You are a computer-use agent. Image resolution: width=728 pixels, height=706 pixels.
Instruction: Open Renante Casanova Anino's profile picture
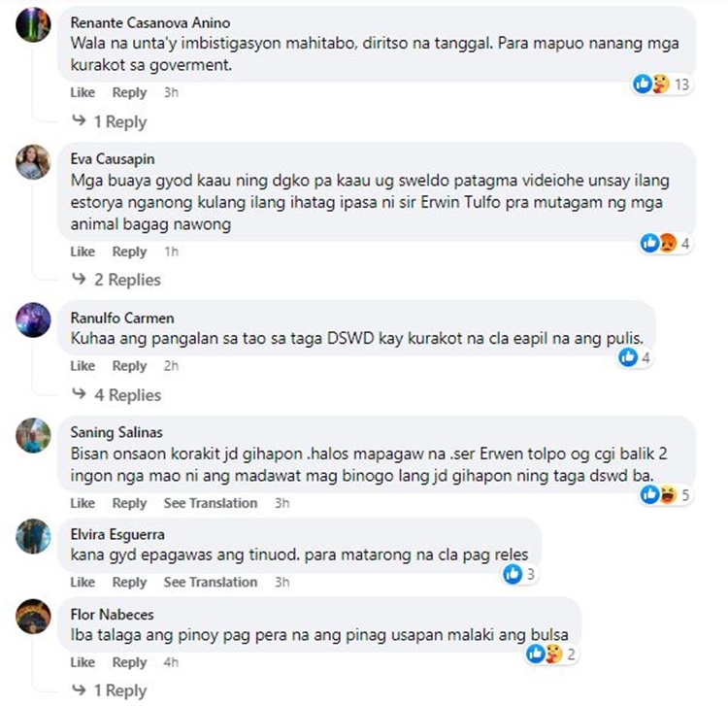(x=33, y=25)
